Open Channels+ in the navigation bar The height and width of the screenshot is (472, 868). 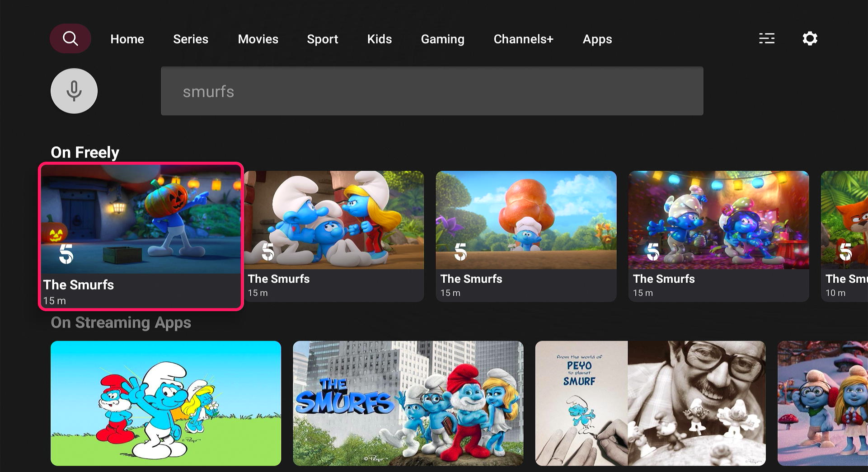tap(524, 39)
